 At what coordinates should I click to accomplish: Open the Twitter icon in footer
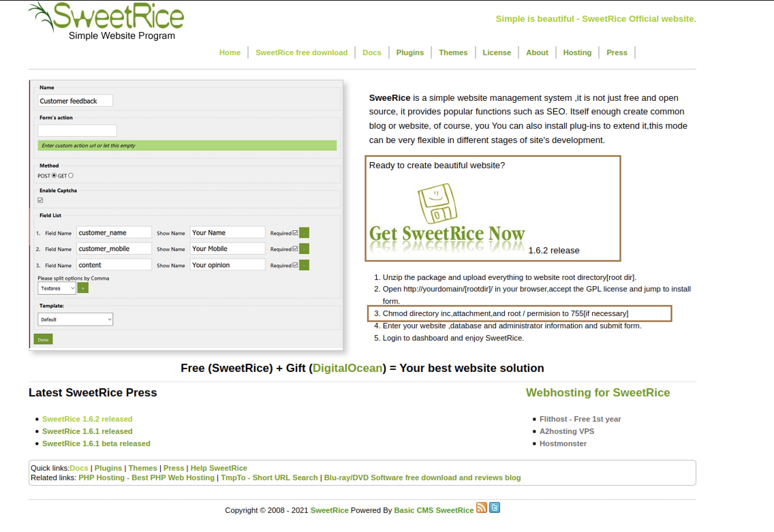(495, 507)
